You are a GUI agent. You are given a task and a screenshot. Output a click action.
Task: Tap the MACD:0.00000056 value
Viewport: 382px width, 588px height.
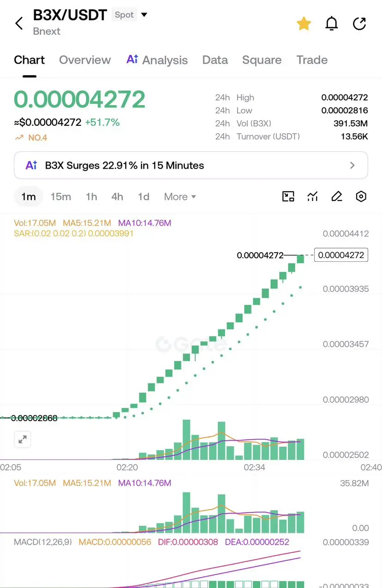[115, 542]
